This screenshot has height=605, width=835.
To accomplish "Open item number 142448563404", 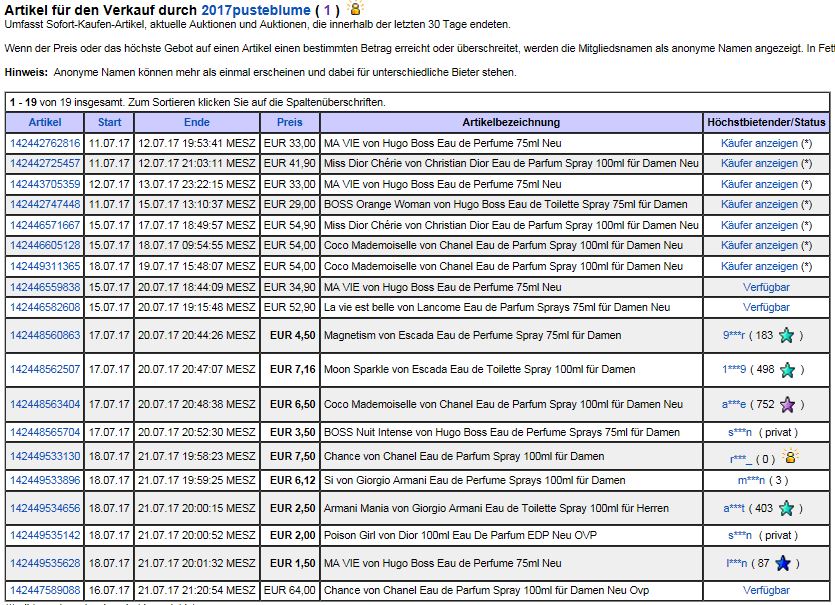I will click(45, 404).
